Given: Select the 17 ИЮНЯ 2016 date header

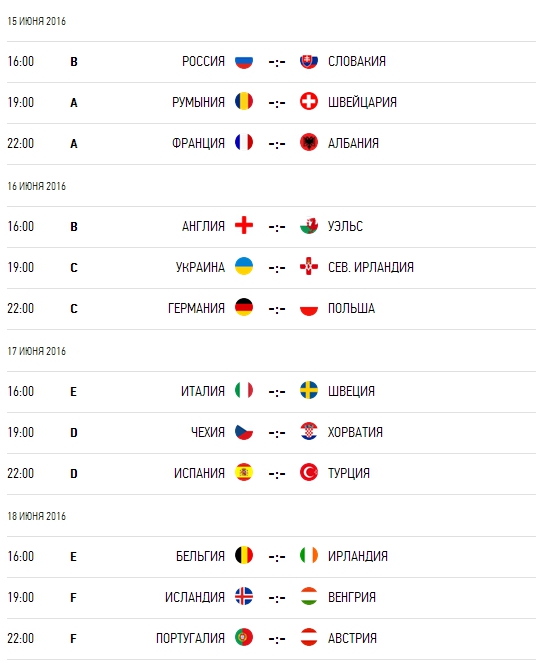Looking at the screenshot, I should [x=37, y=351].
